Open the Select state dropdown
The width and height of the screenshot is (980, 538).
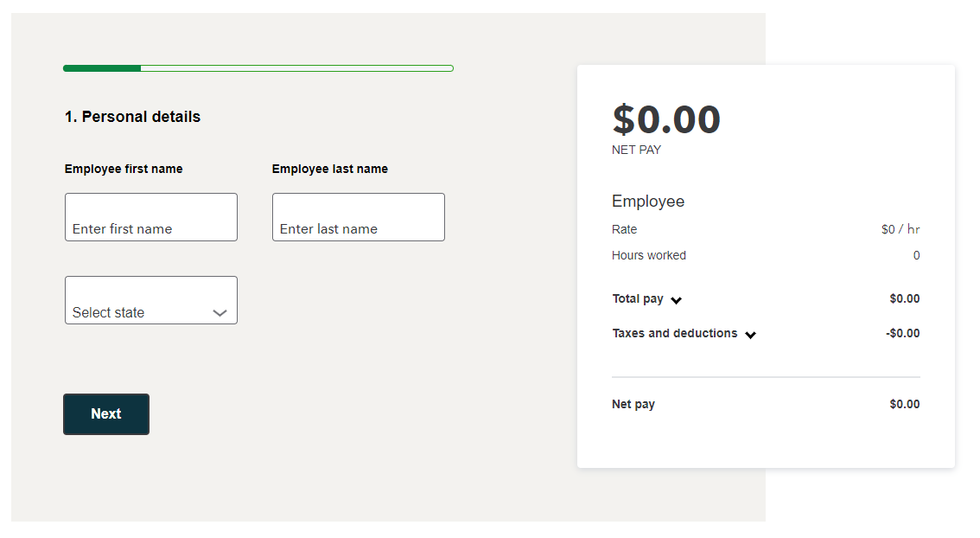coord(150,300)
